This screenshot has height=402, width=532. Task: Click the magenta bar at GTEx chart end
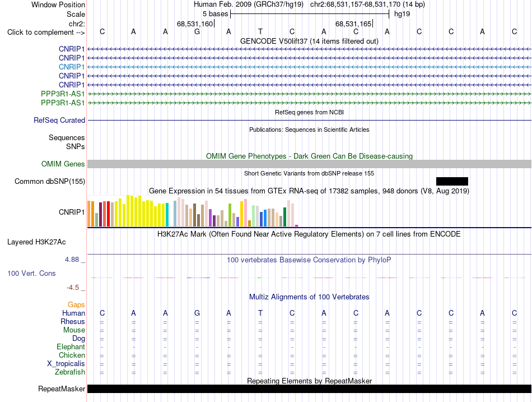tap(297, 225)
